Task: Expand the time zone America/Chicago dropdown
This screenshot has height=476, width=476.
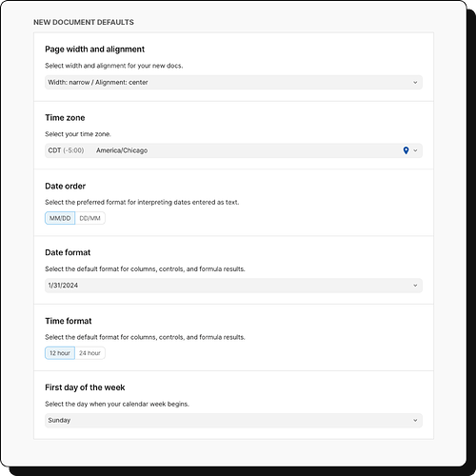Action: (x=233, y=150)
